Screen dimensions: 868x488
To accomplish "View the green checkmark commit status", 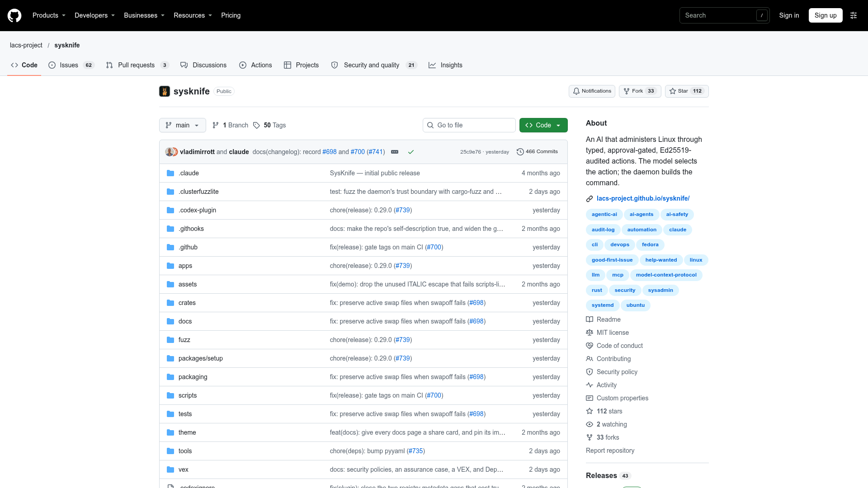I will coord(411,152).
